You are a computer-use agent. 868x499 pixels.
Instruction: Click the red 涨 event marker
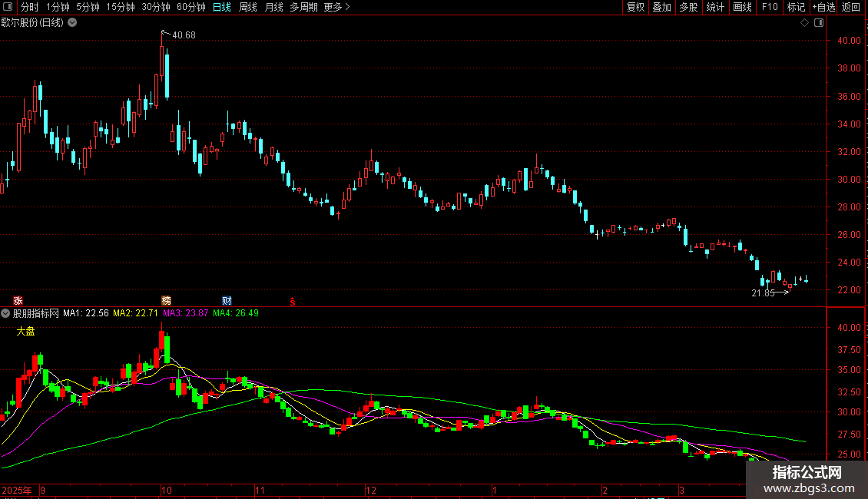pyautogui.click(x=18, y=300)
